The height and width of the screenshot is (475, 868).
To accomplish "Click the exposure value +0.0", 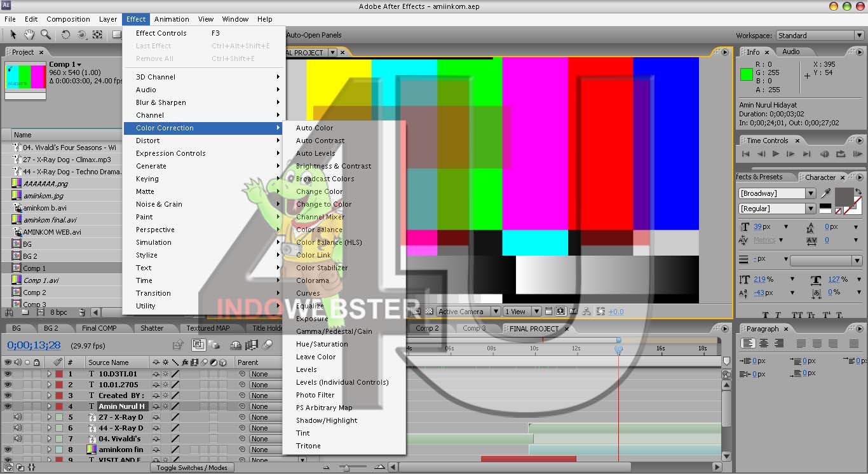I will (616, 312).
